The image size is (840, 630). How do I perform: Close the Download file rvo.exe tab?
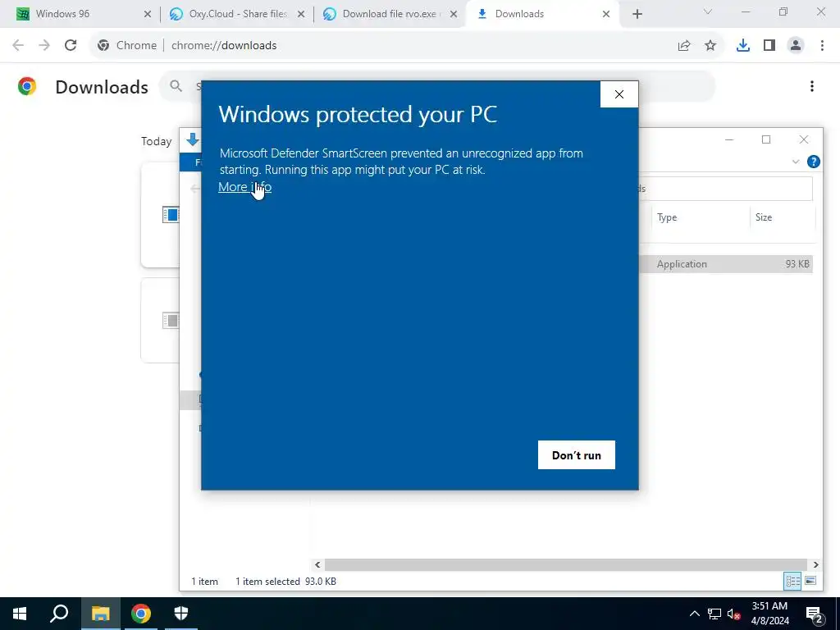pos(454,14)
